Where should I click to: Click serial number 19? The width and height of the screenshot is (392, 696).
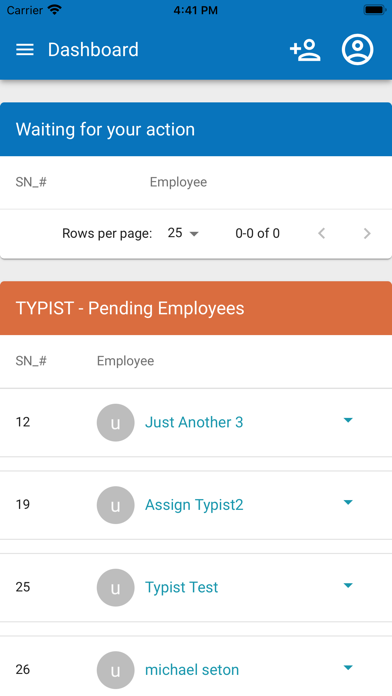coord(23,504)
